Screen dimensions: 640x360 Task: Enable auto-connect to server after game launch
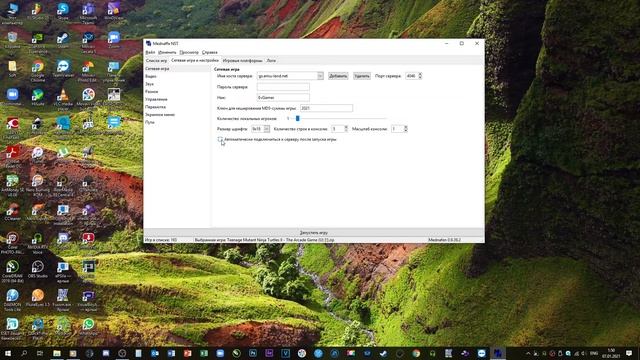point(220,139)
